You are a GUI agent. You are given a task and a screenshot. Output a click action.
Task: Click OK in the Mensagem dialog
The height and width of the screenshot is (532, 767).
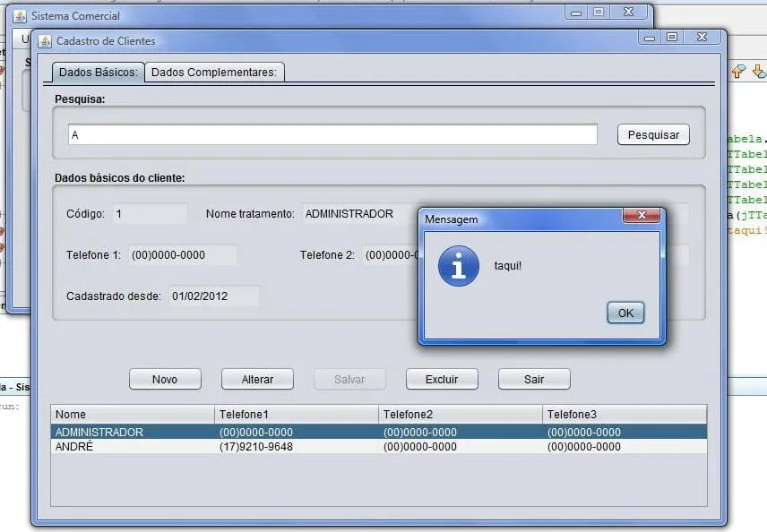pos(625,313)
